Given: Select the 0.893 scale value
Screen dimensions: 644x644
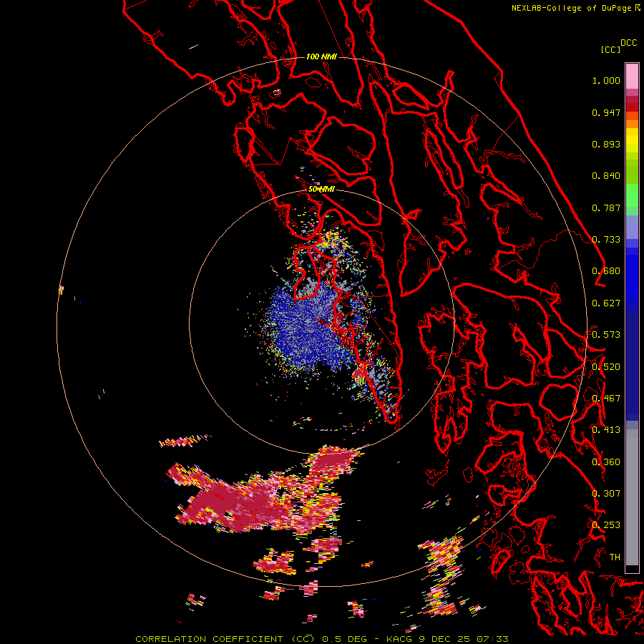Looking at the screenshot, I should click(x=606, y=144).
